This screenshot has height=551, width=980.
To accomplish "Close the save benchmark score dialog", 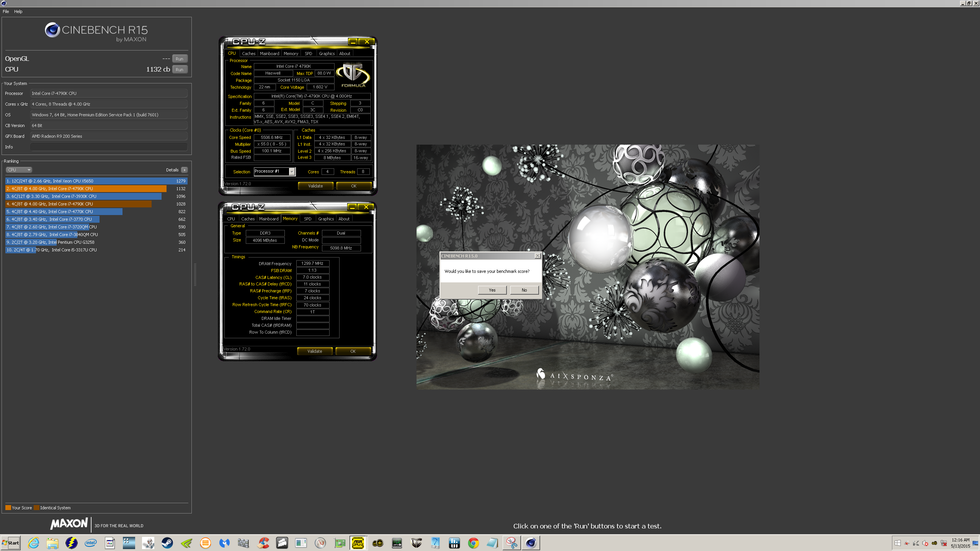I will [x=537, y=256].
